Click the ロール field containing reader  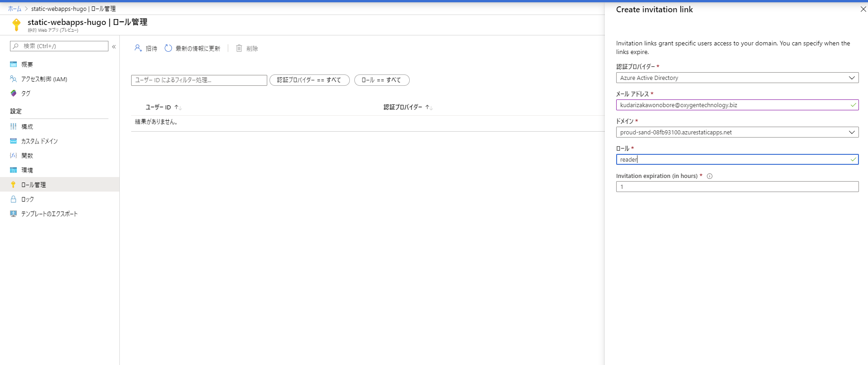(737, 159)
